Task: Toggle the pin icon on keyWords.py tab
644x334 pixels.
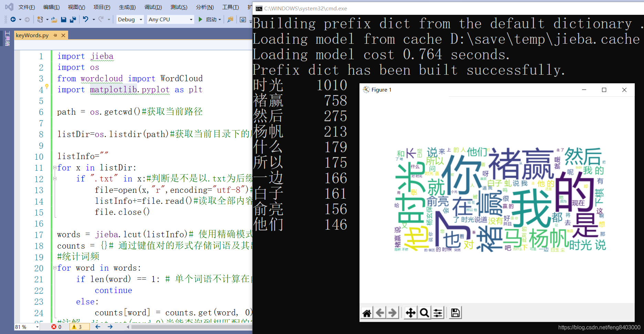Action: coord(55,35)
